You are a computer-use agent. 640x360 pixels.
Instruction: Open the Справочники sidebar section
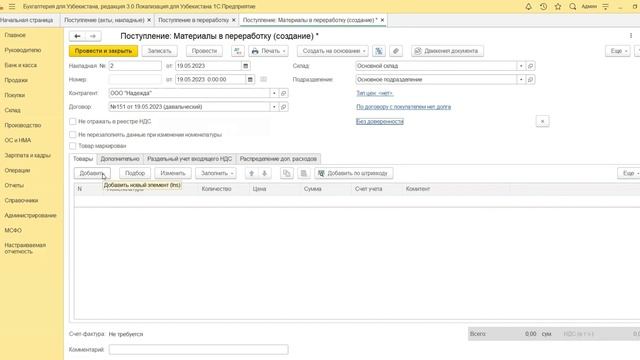[x=21, y=200]
